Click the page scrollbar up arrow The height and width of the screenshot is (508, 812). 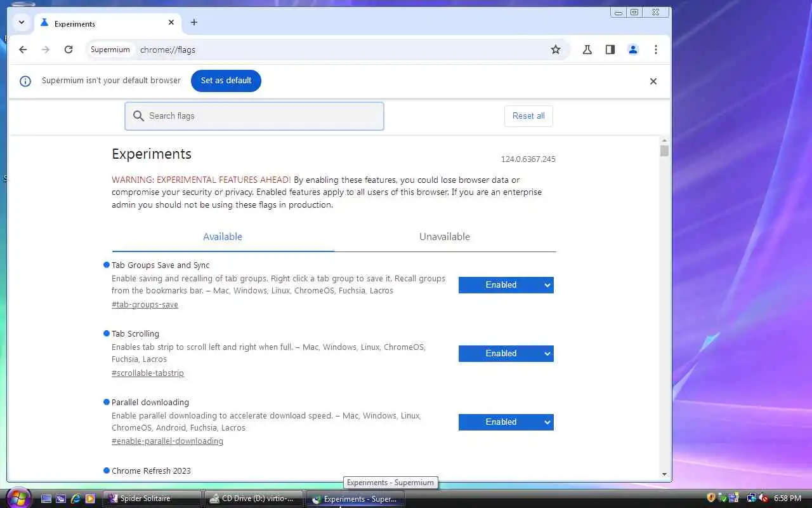(664, 140)
